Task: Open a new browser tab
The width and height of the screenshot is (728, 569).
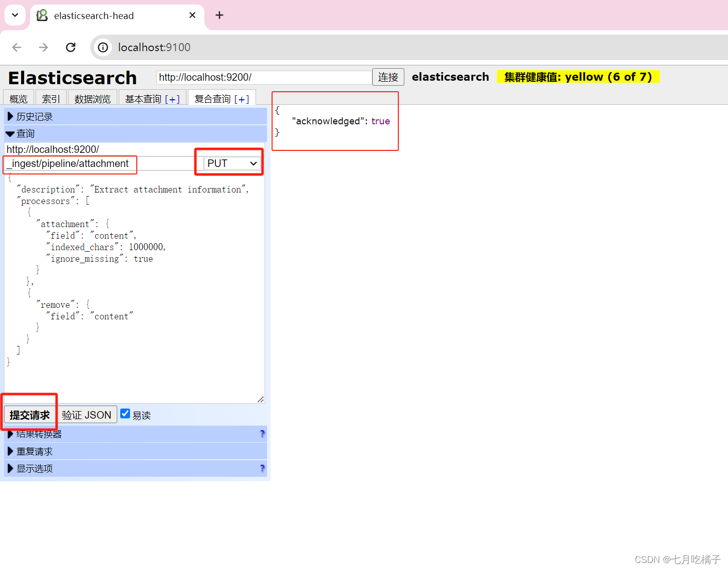Action: point(219,15)
